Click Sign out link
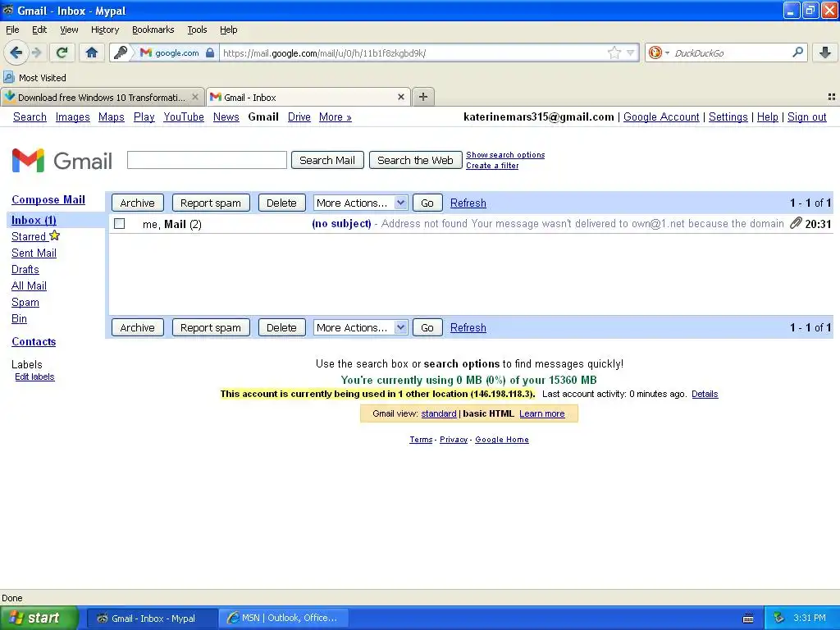This screenshot has width=840, height=630. (x=807, y=116)
